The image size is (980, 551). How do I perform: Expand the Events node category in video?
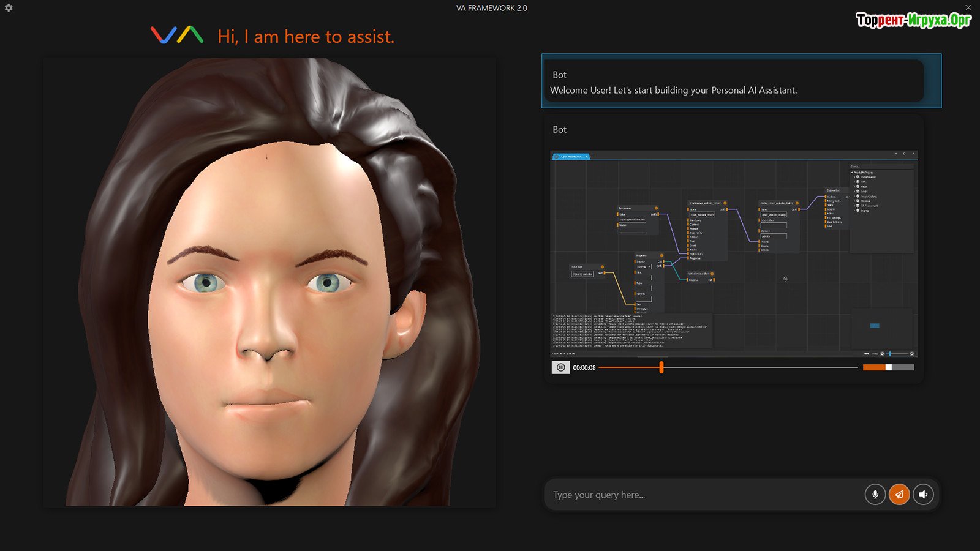pos(855,211)
